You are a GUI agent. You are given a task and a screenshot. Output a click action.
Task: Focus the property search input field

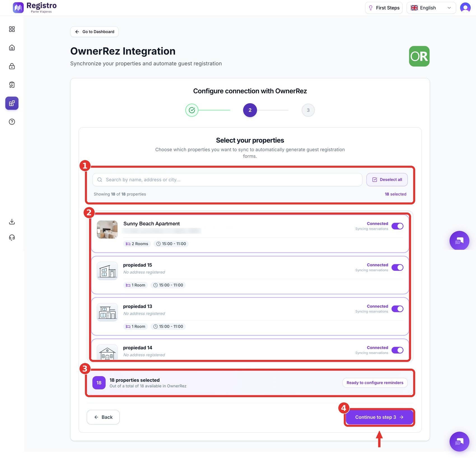pos(227,180)
